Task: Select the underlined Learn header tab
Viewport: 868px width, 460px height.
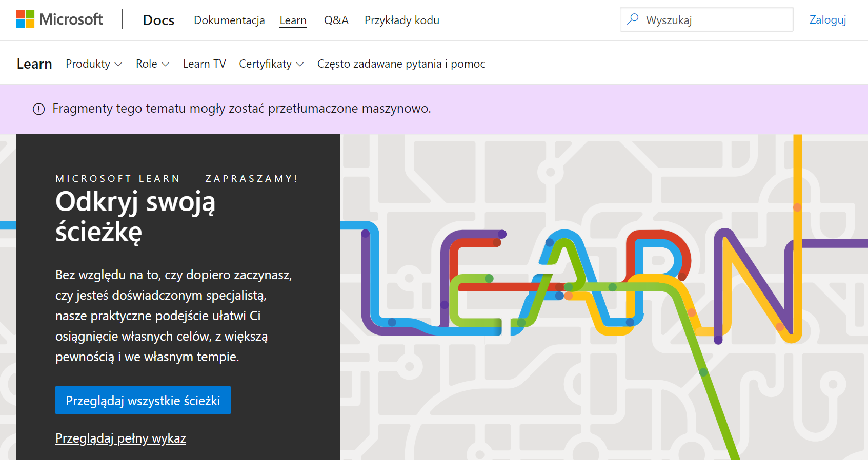Action: 293,20
